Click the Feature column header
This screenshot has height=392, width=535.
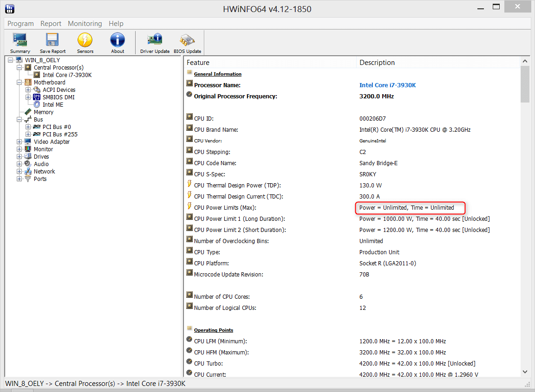[x=270, y=62]
